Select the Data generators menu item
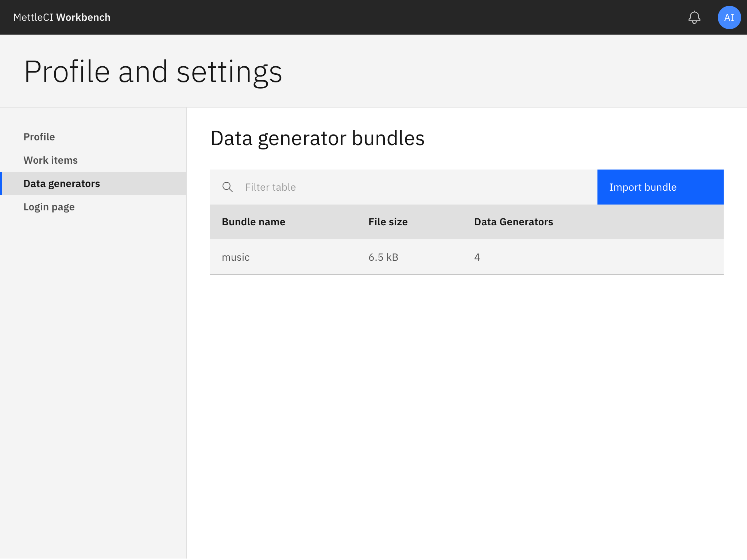The image size is (747, 560). pos(62,183)
